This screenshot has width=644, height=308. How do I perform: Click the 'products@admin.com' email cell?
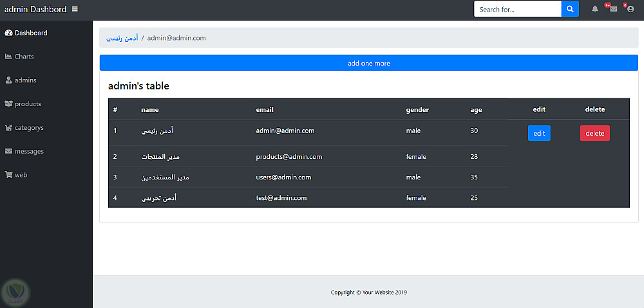click(x=289, y=157)
